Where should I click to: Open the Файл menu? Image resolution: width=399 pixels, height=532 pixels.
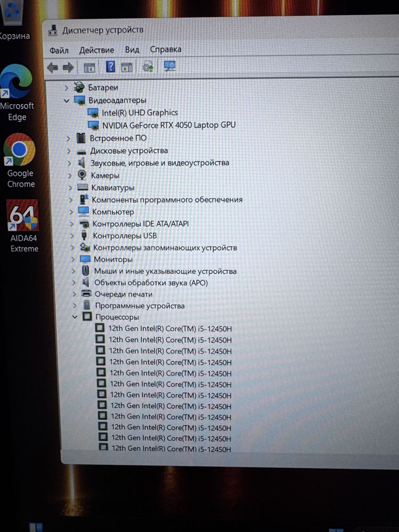coord(59,51)
